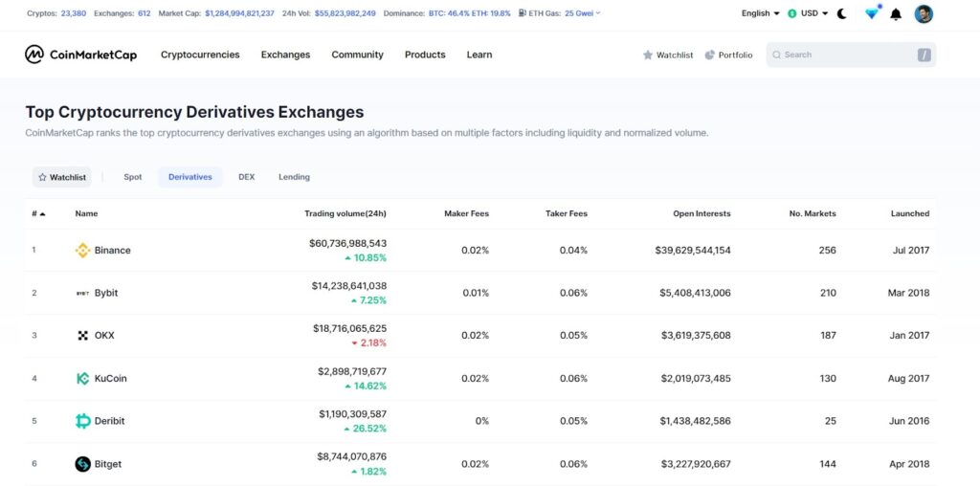Click the Name column header

86,213
